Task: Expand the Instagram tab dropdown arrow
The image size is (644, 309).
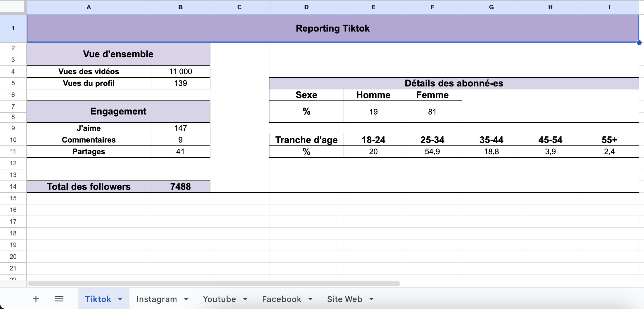Action: 186,299
